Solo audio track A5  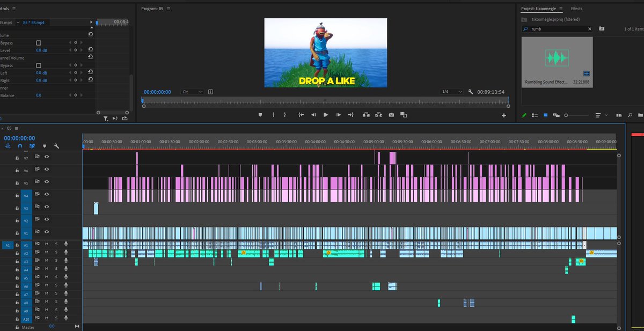pyautogui.click(x=56, y=278)
